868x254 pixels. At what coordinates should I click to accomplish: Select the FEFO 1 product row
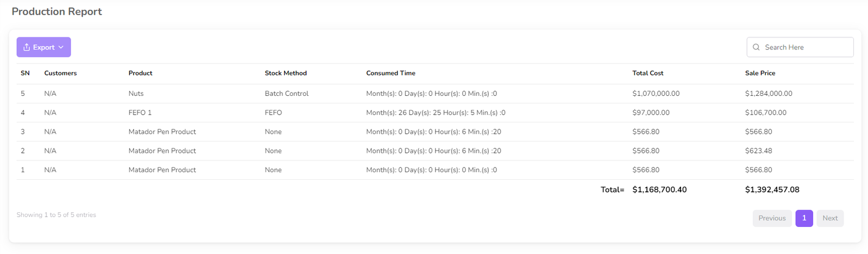140,113
